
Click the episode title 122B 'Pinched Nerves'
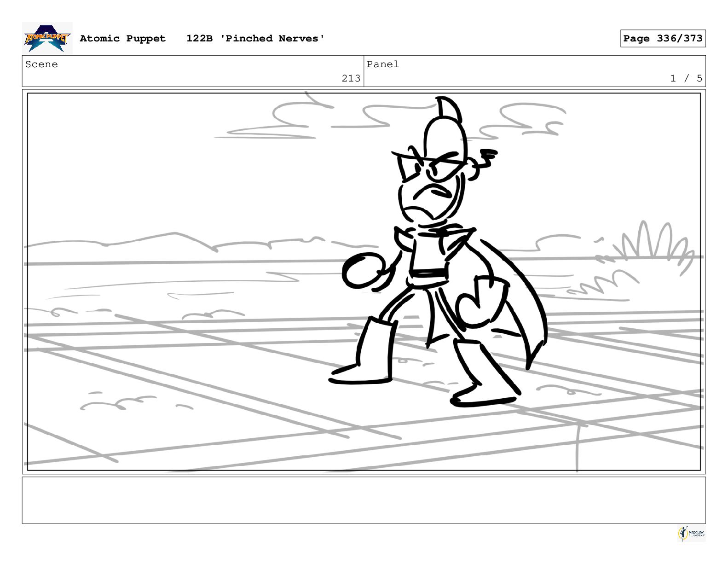point(255,38)
